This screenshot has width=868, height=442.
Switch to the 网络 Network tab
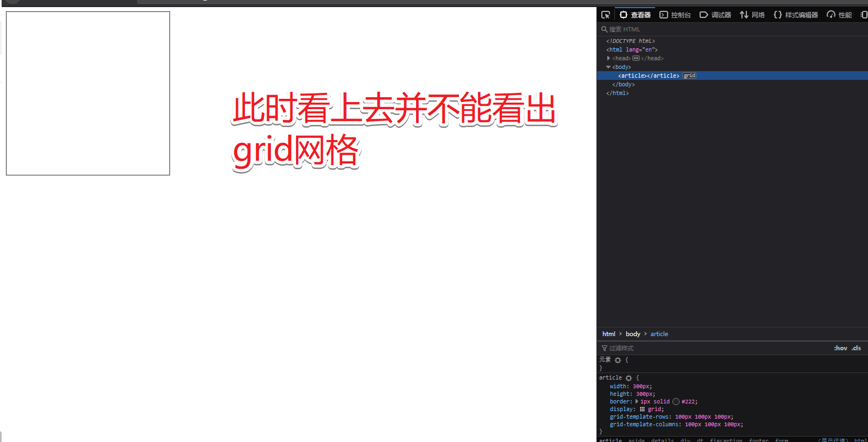point(752,15)
